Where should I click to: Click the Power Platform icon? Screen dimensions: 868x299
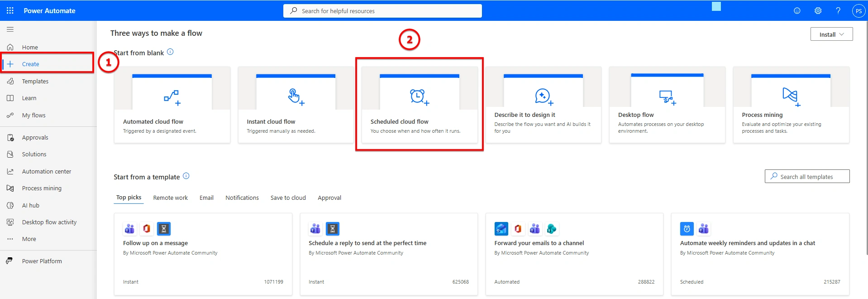[9, 261]
